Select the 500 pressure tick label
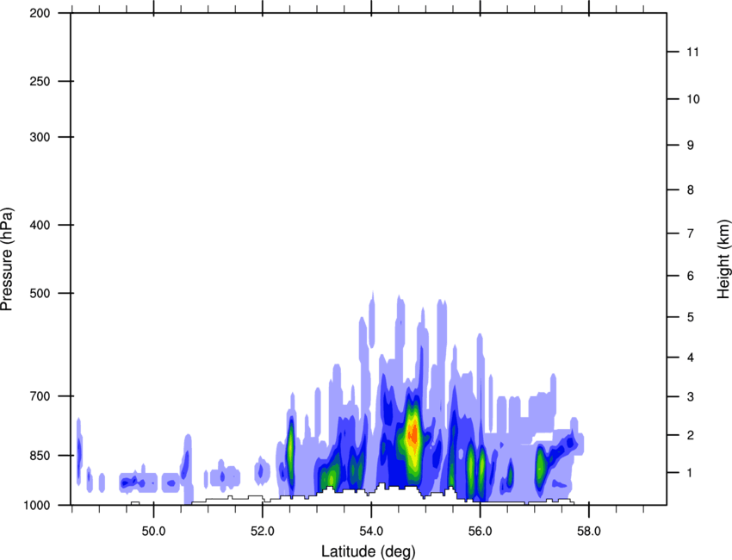Image resolution: width=732 pixels, height=560 pixels. (x=40, y=293)
